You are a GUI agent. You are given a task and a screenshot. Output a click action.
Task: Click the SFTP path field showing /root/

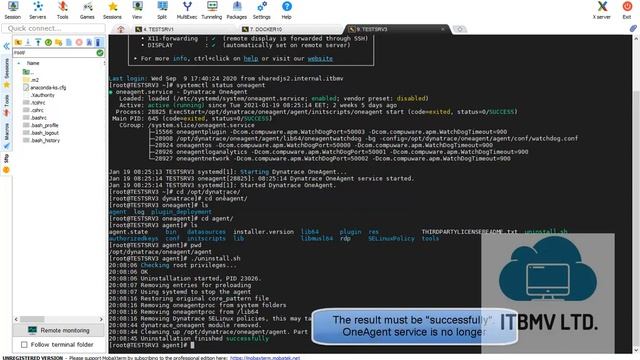click(x=54, y=53)
